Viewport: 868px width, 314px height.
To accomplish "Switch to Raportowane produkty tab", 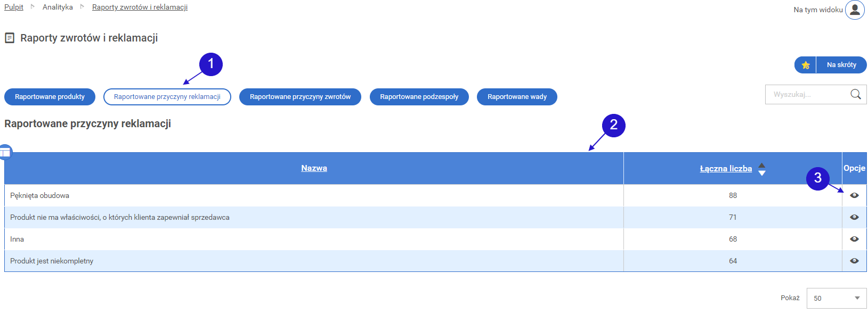I will coord(50,97).
